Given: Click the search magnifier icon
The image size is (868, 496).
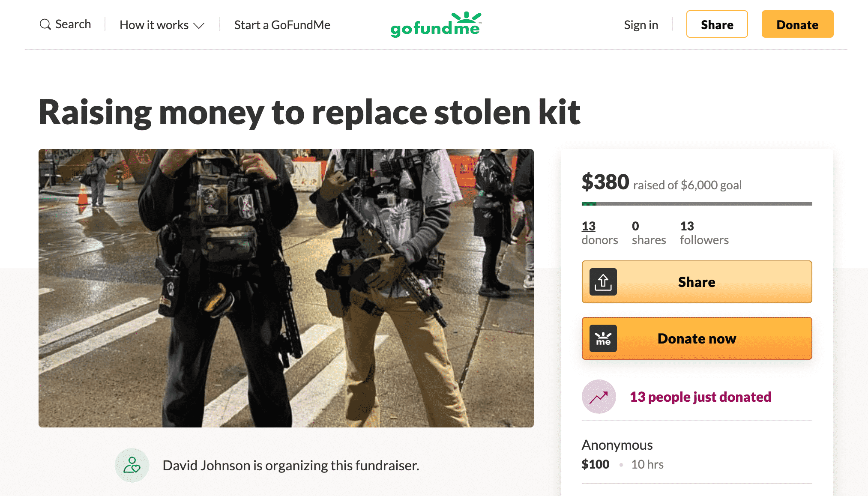Looking at the screenshot, I should click(45, 24).
